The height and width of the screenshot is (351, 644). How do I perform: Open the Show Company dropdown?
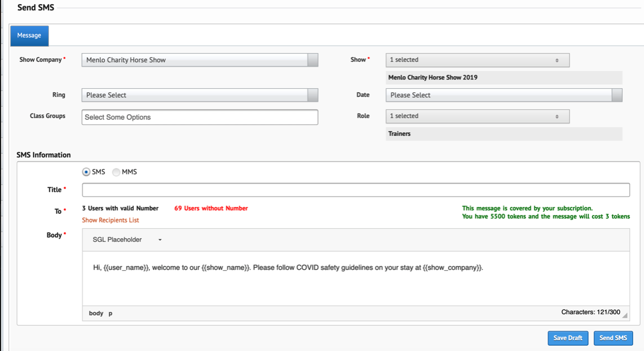[x=199, y=60]
